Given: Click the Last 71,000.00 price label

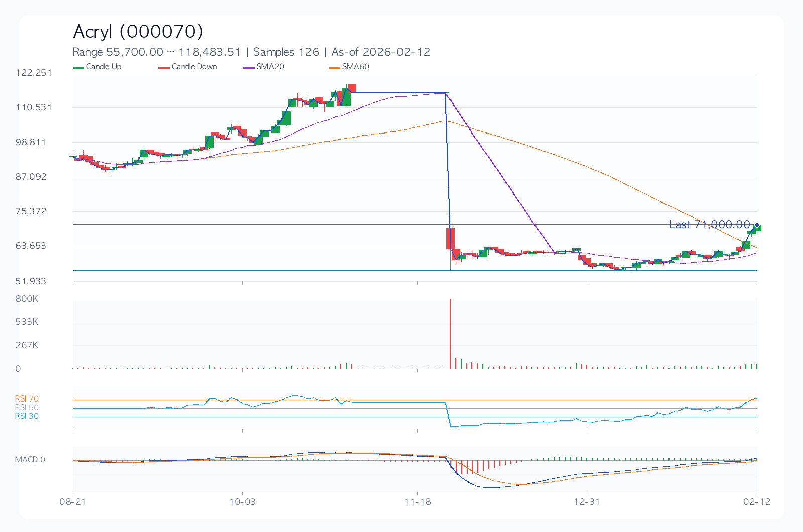Looking at the screenshot, I should pos(709,225).
